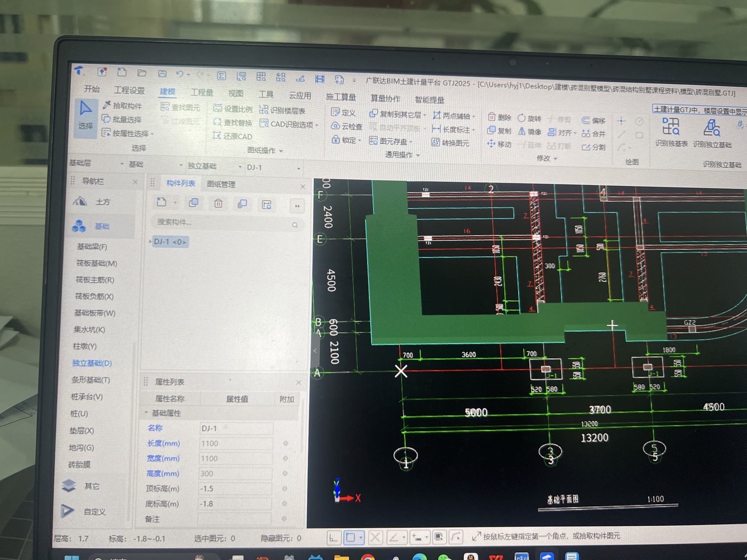Click the new component icon in 构件列表
This screenshot has height=560, width=747.
coord(162,202)
